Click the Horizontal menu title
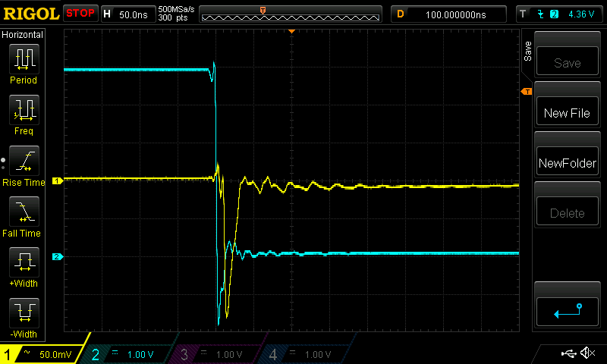This screenshot has width=607, height=364. 23,34
